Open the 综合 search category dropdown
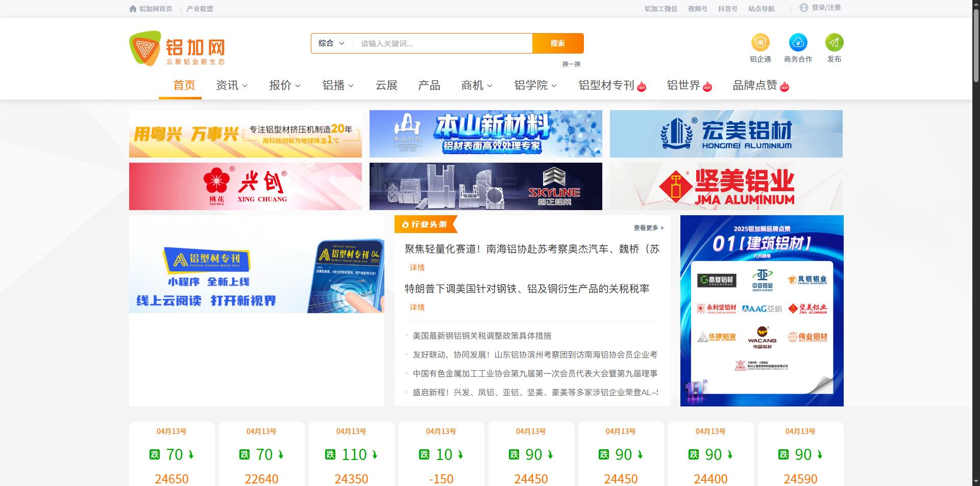Viewport: 980px width, 486px height. pos(332,43)
